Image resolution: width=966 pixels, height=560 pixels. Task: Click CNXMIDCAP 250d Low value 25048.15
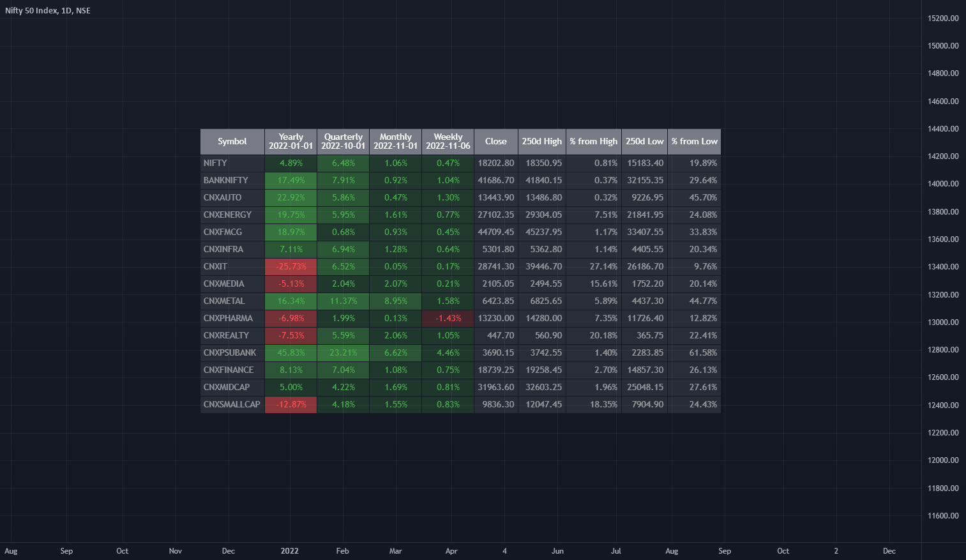pos(645,388)
